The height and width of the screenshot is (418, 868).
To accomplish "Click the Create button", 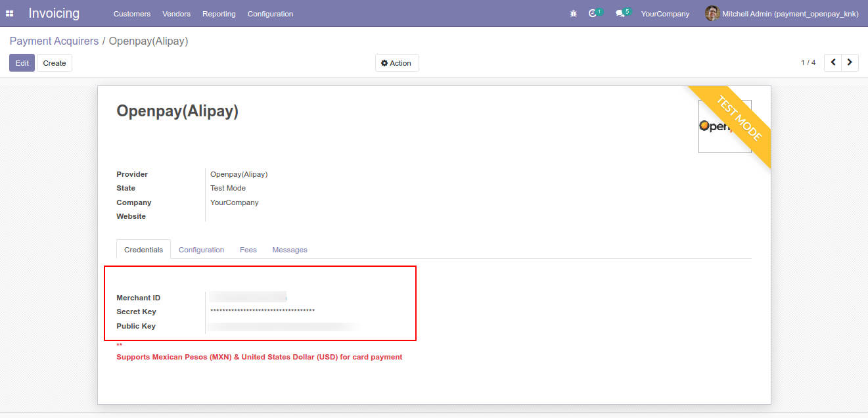I will 55,63.
